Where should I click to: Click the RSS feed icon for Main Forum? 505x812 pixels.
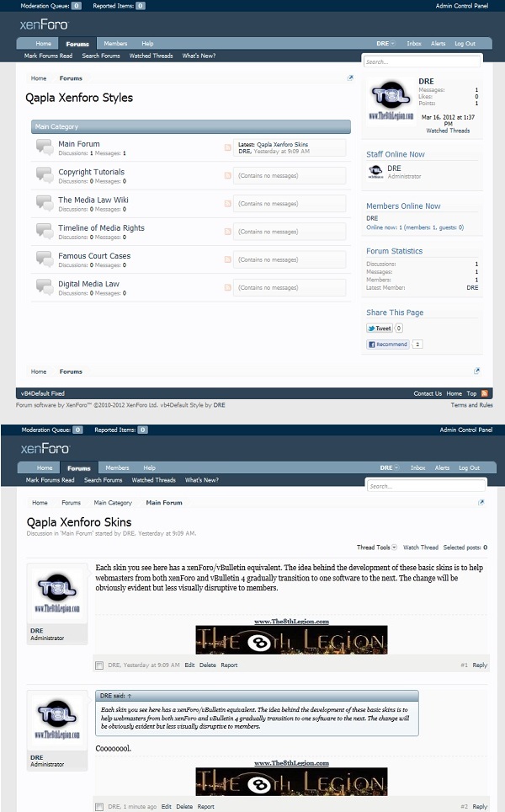click(x=227, y=148)
